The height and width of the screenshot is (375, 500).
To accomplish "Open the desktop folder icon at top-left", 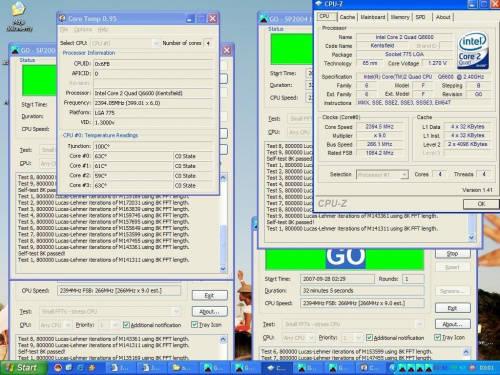I will pos(19,9).
